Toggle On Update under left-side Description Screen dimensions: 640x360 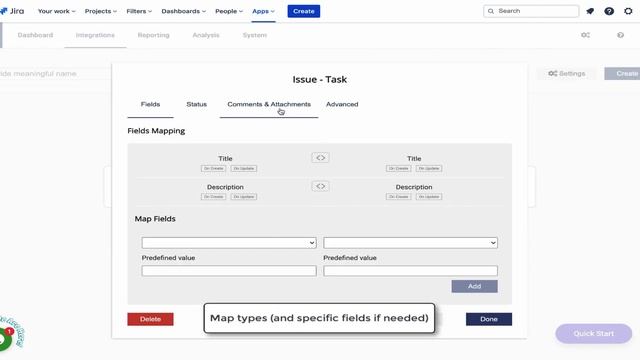244,197
